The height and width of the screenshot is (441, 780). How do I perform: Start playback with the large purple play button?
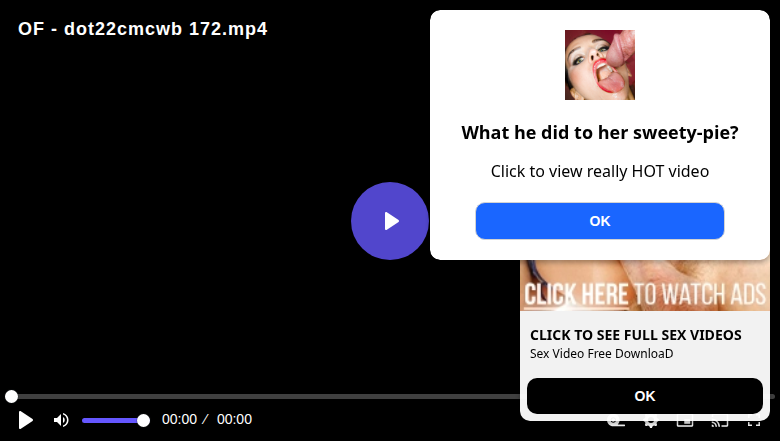pyautogui.click(x=390, y=221)
